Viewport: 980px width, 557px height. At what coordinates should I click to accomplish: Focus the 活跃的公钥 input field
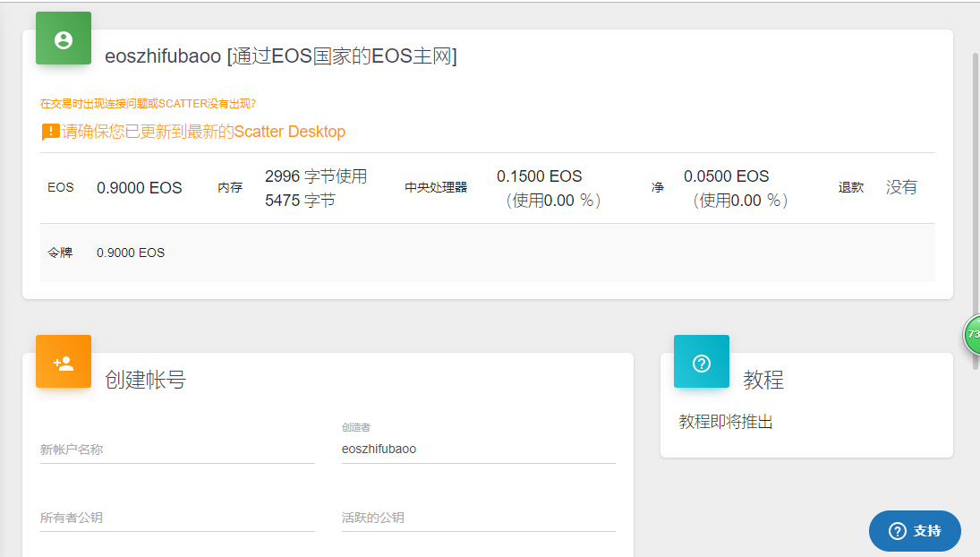[479, 518]
